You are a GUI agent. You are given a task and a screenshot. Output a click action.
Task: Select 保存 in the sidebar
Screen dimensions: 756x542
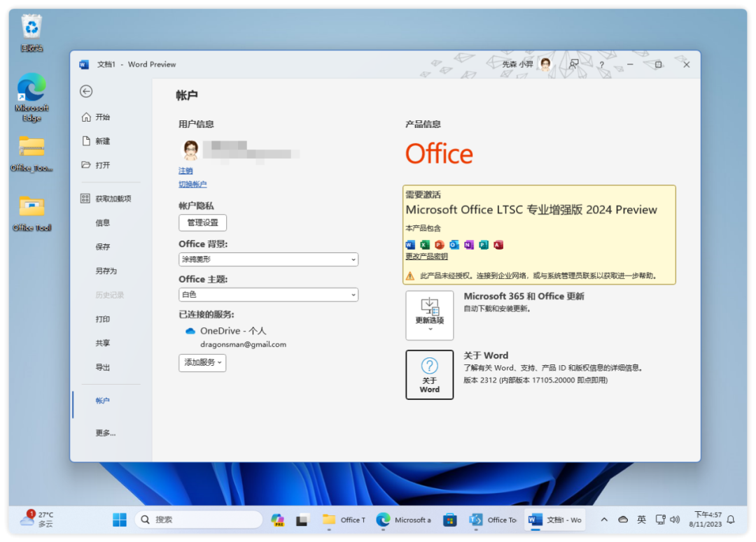coord(103,247)
